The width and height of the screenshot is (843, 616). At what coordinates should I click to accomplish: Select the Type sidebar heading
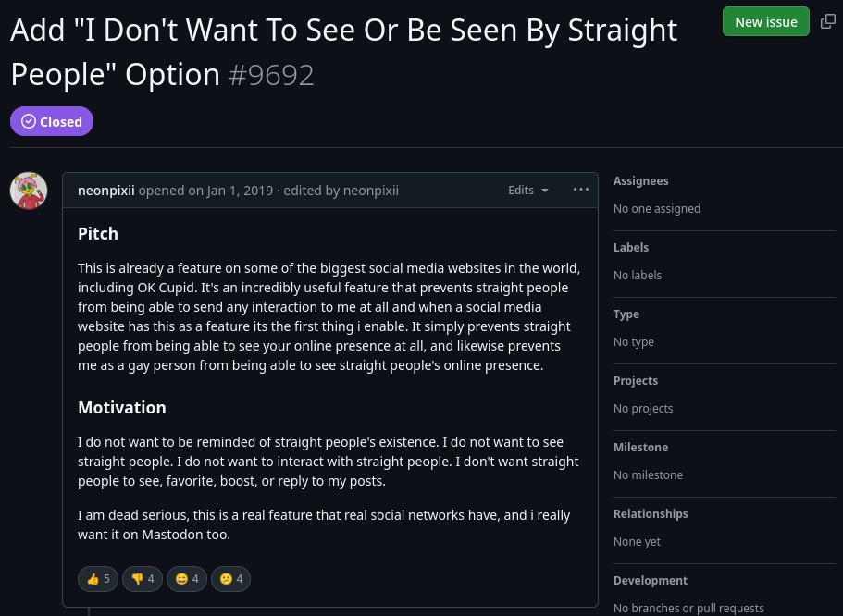click(626, 314)
